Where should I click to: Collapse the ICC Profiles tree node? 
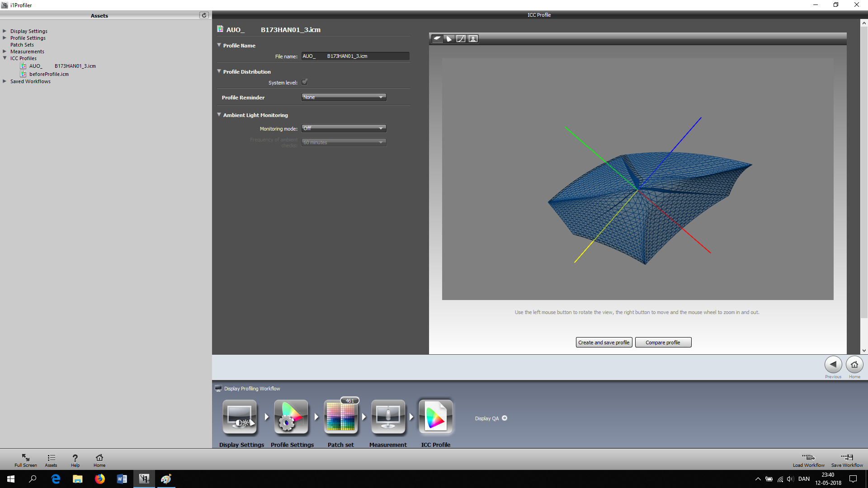5,58
